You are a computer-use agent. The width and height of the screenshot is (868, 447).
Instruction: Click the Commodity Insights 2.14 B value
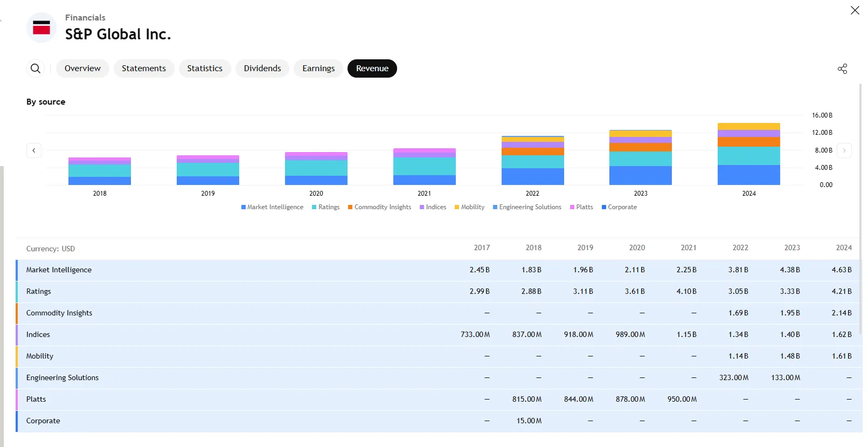coord(842,313)
